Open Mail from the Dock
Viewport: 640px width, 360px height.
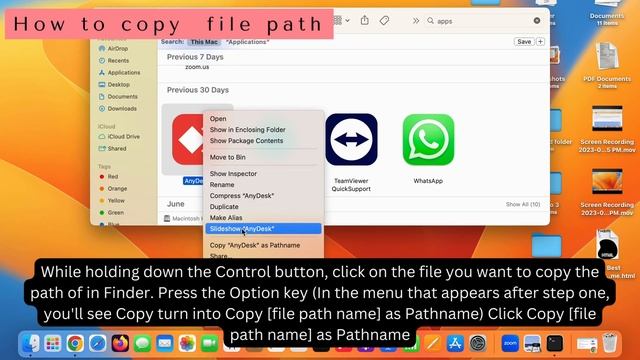pyautogui.click(x=164, y=344)
